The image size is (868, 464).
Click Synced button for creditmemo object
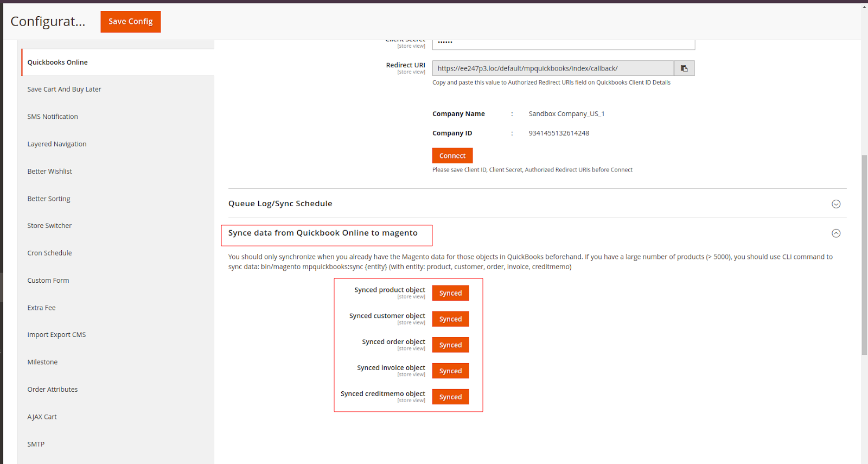coord(450,397)
